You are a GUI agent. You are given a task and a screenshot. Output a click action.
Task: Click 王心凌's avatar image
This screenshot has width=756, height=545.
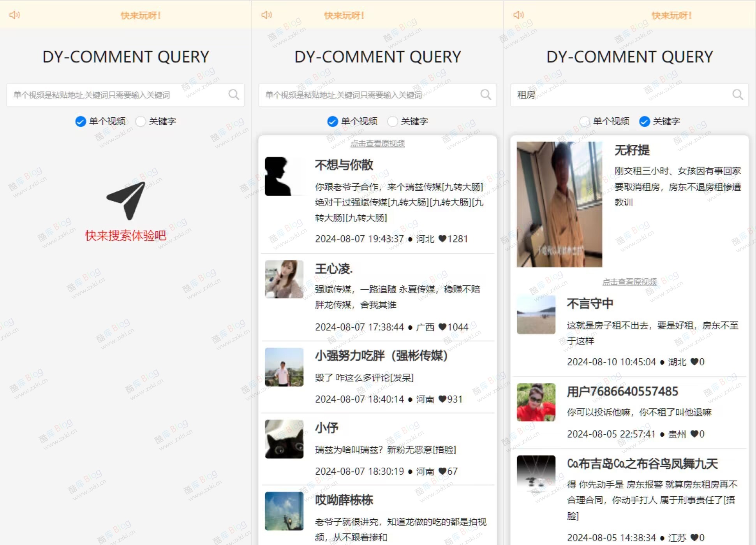284,279
